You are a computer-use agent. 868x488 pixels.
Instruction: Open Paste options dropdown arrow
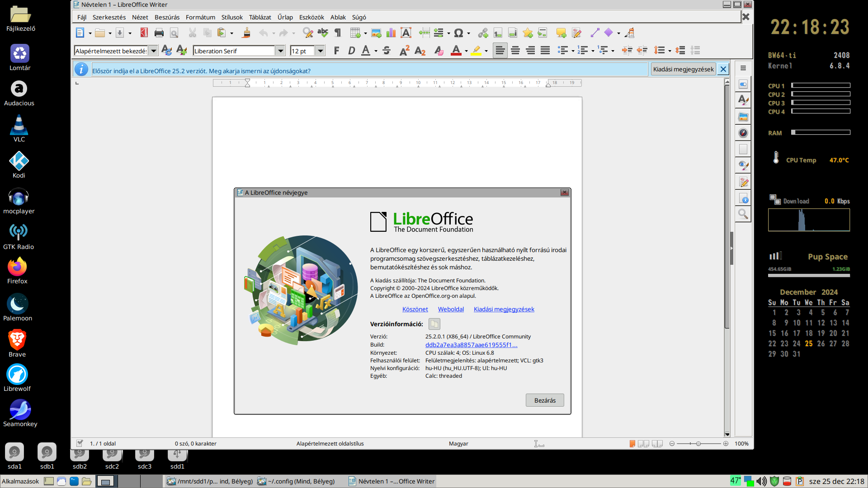coord(231,33)
